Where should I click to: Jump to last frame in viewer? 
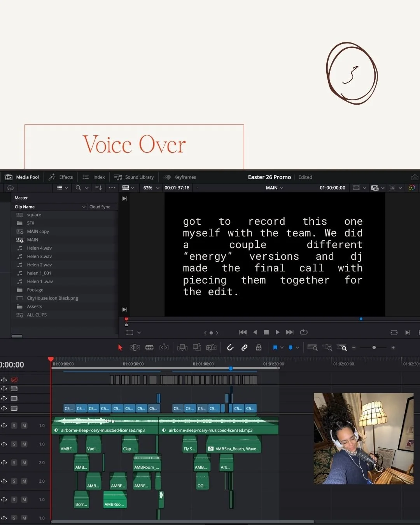(290, 332)
